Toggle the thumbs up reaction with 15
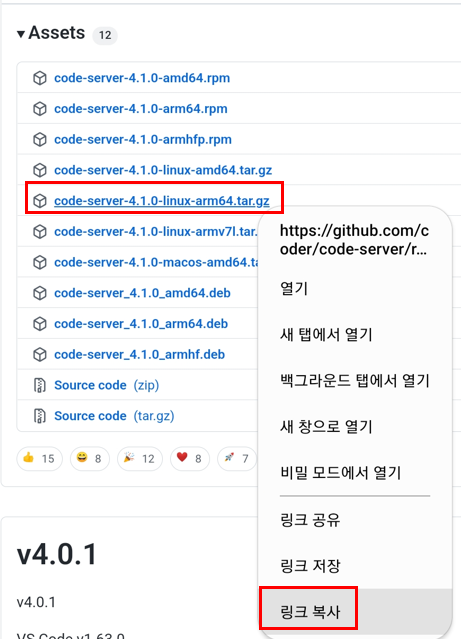Image resolution: width=461 pixels, height=639 pixels. pyautogui.click(x=40, y=458)
